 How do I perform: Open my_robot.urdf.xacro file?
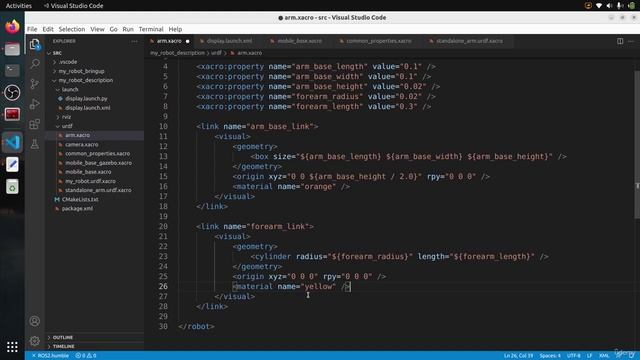[90, 181]
